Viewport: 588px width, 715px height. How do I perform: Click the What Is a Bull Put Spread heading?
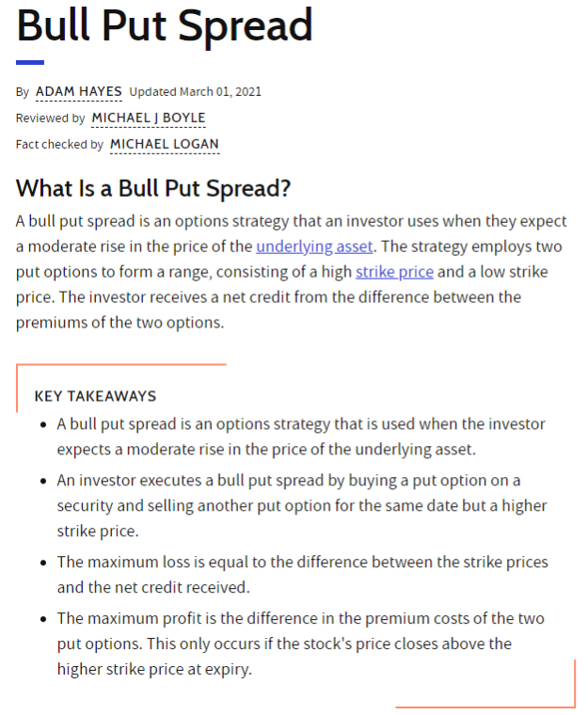153,188
